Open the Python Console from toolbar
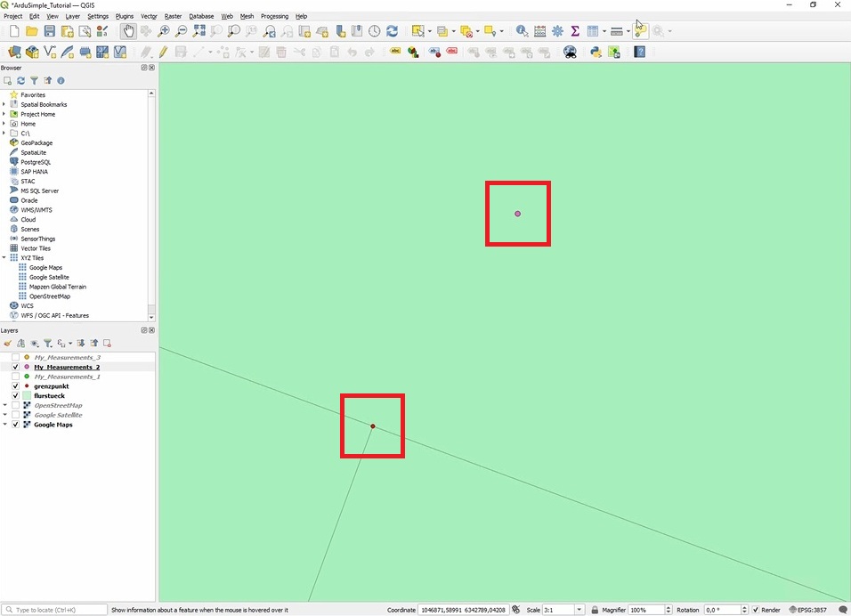The width and height of the screenshot is (851, 616). point(596,52)
